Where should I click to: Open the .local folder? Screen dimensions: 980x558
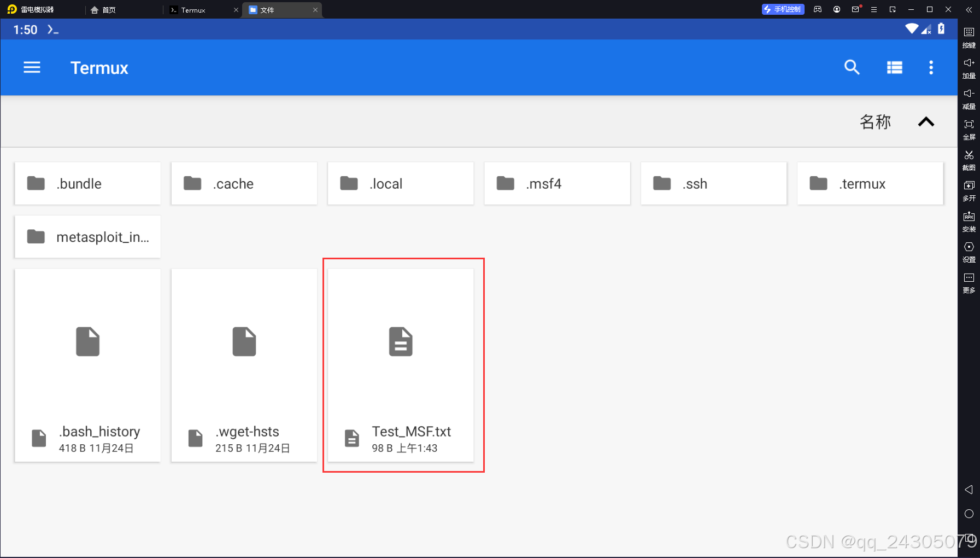(x=401, y=183)
